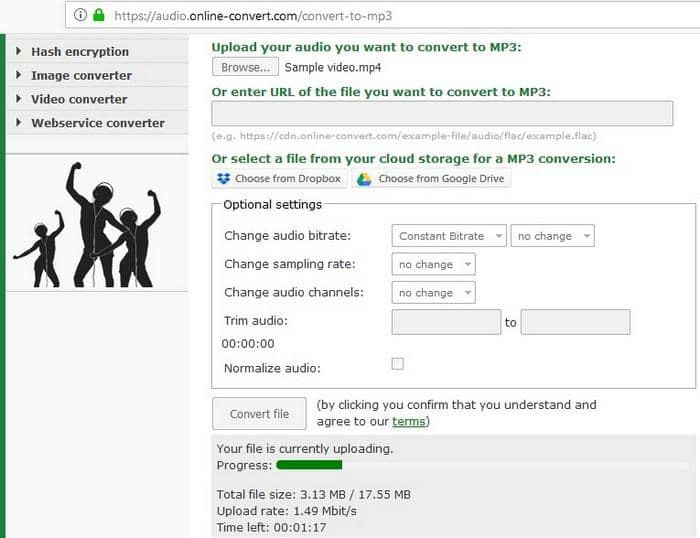Open the Constant Bitrate dropdown

[449, 236]
